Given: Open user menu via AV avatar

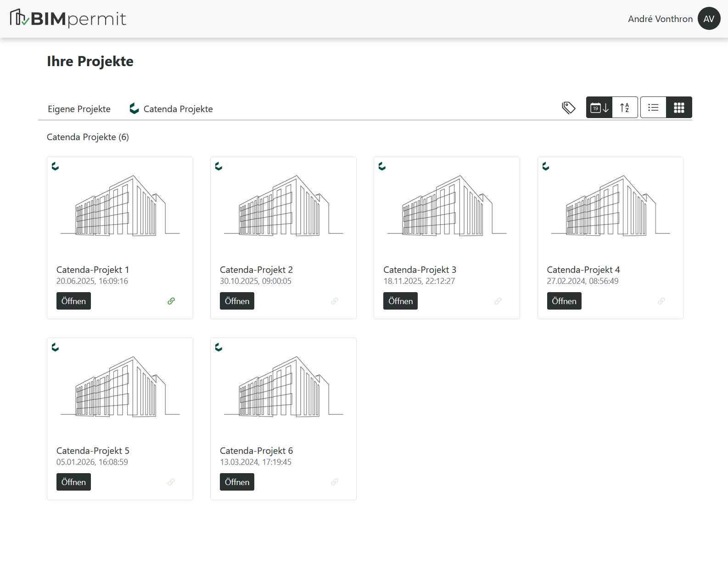Looking at the screenshot, I should 709,19.
